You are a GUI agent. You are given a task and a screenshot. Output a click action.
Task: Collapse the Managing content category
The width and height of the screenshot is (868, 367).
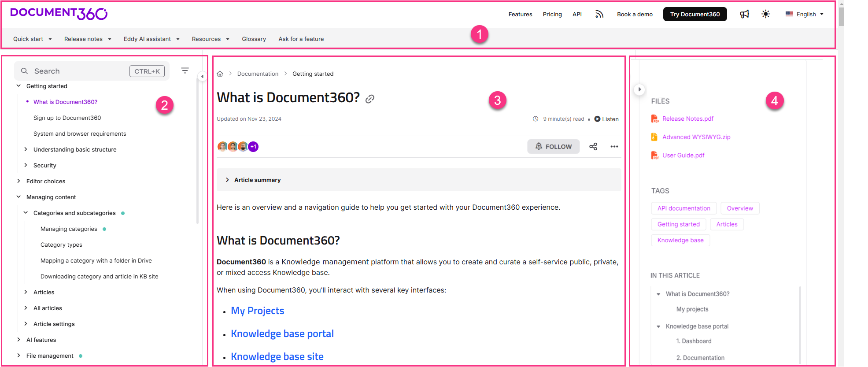pyautogui.click(x=18, y=197)
